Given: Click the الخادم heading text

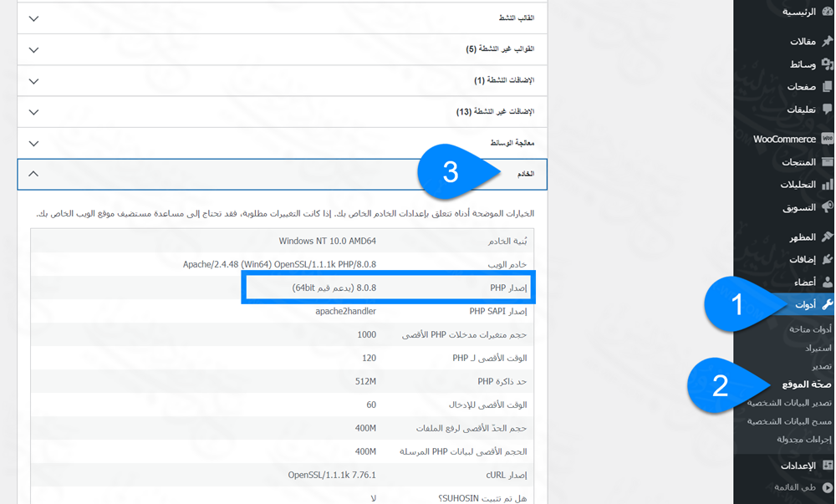Looking at the screenshot, I should point(525,174).
